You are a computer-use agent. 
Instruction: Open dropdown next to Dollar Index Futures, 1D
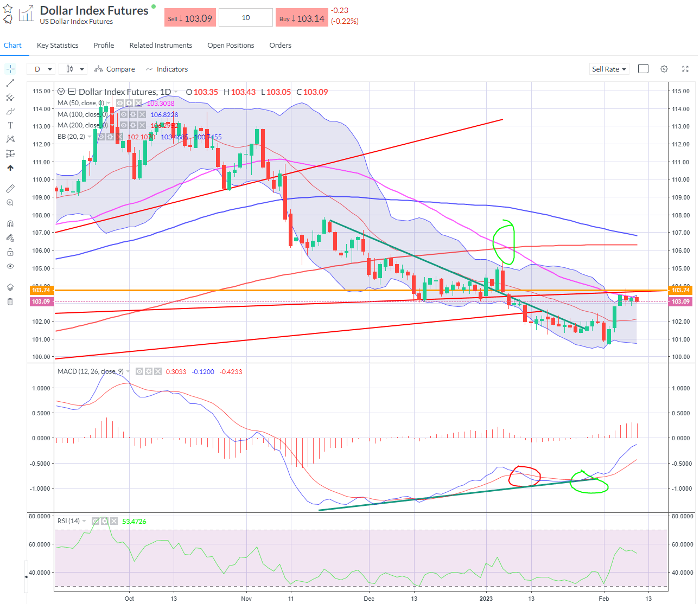[176, 92]
